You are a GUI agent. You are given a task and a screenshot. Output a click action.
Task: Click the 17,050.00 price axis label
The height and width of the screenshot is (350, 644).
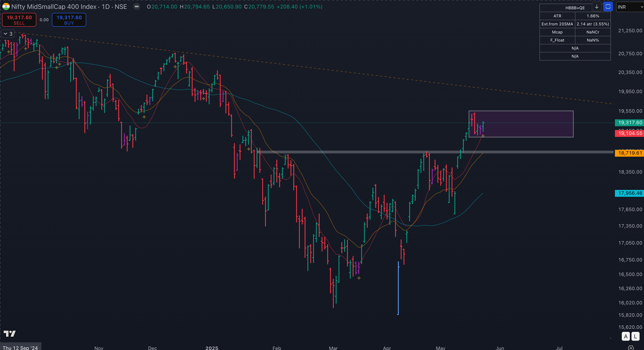[x=630, y=243]
